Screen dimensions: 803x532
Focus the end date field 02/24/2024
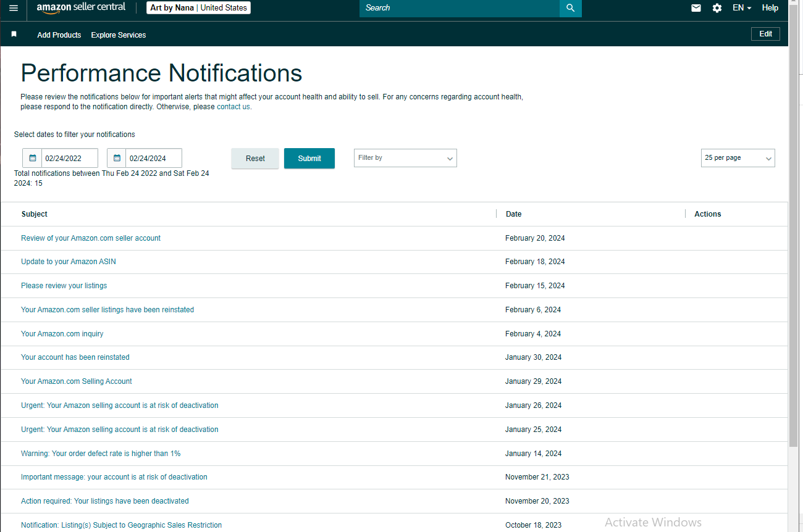(154, 158)
